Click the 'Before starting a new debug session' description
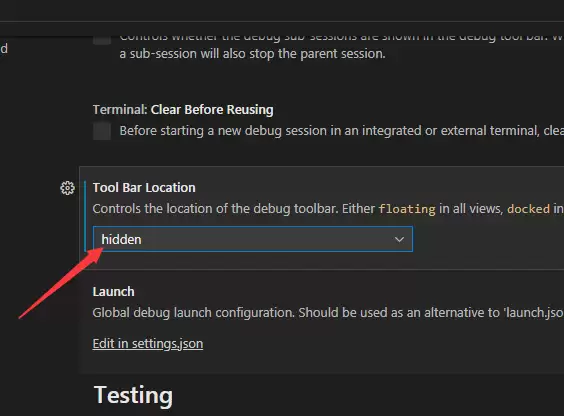Viewport: 564px width, 416px height. pyautogui.click(x=341, y=131)
